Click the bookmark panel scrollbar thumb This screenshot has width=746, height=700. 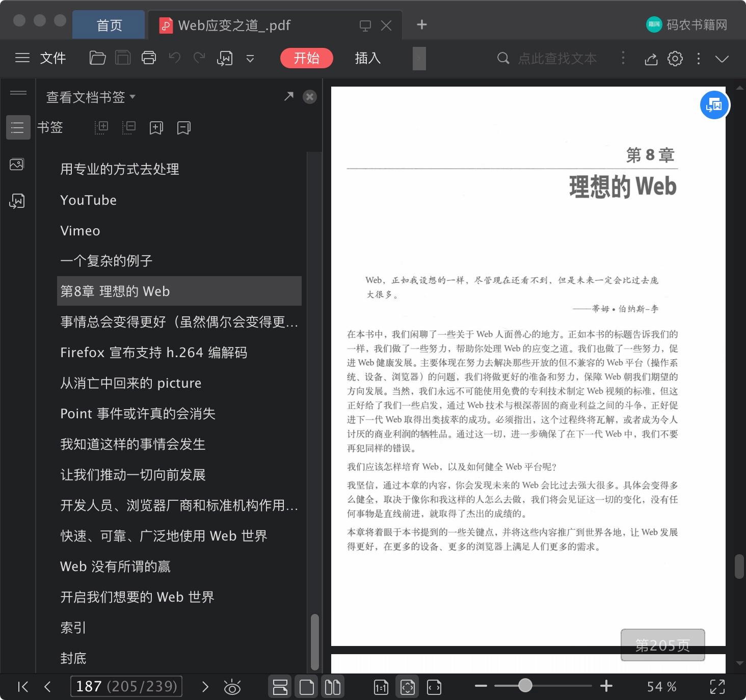point(315,642)
